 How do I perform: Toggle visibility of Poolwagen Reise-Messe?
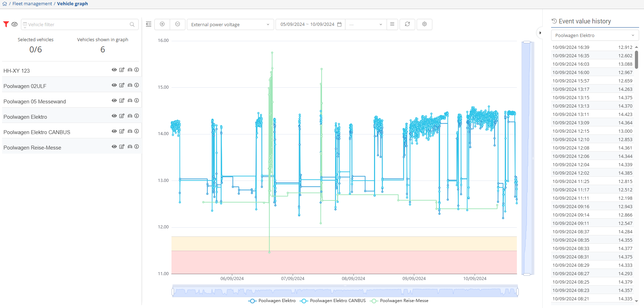point(114,147)
